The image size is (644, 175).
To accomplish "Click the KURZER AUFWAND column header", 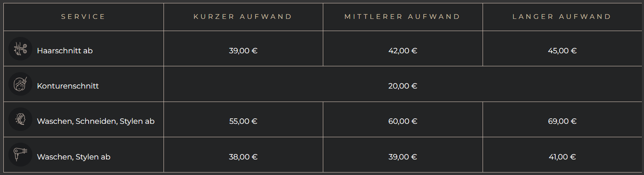I will (243, 17).
